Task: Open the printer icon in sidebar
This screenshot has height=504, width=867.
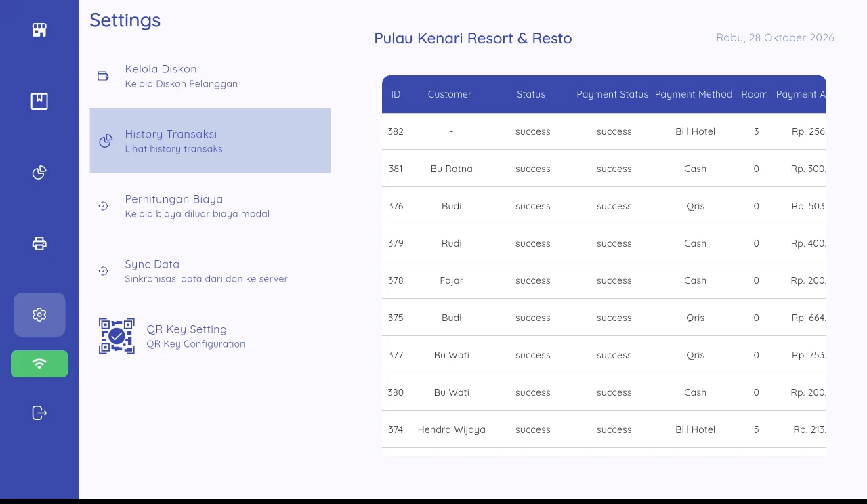Action: click(x=39, y=243)
